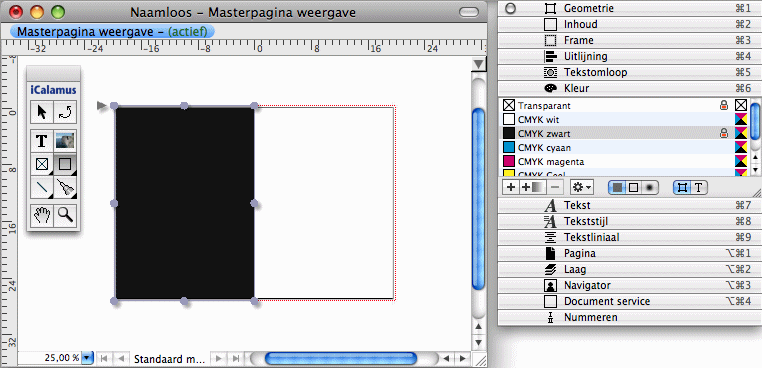
Task: Choose the image frame tool
Action: click(65, 141)
